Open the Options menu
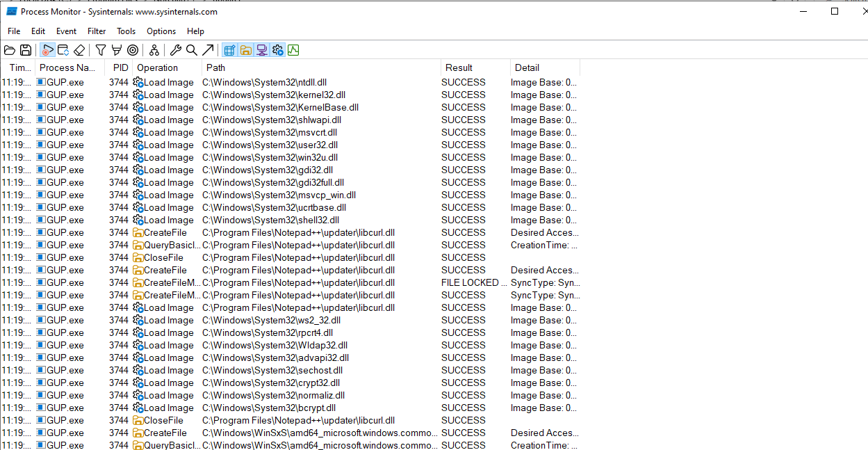Screen dimensions: 868x450 click(161, 31)
